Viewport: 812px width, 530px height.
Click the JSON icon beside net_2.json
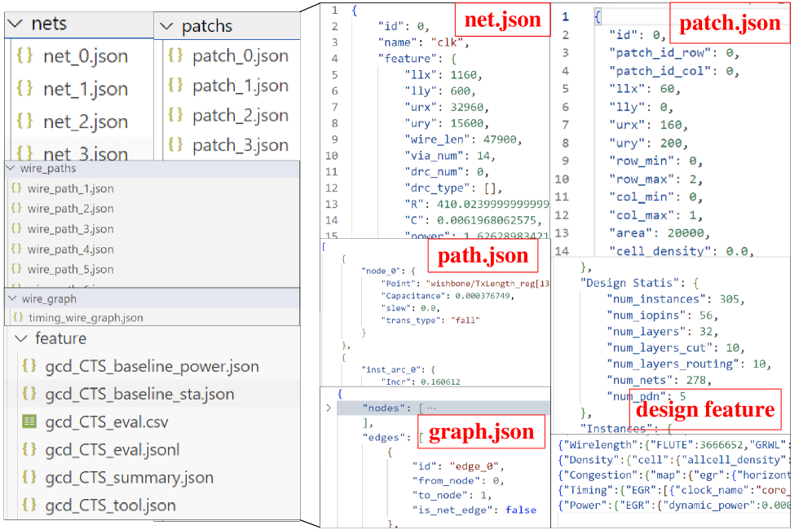point(24,121)
